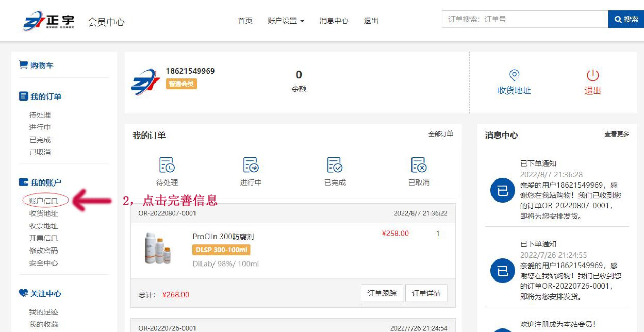The height and width of the screenshot is (332, 644).
Task: Click the 余额 balance value 0
Action: click(x=299, y=75)
